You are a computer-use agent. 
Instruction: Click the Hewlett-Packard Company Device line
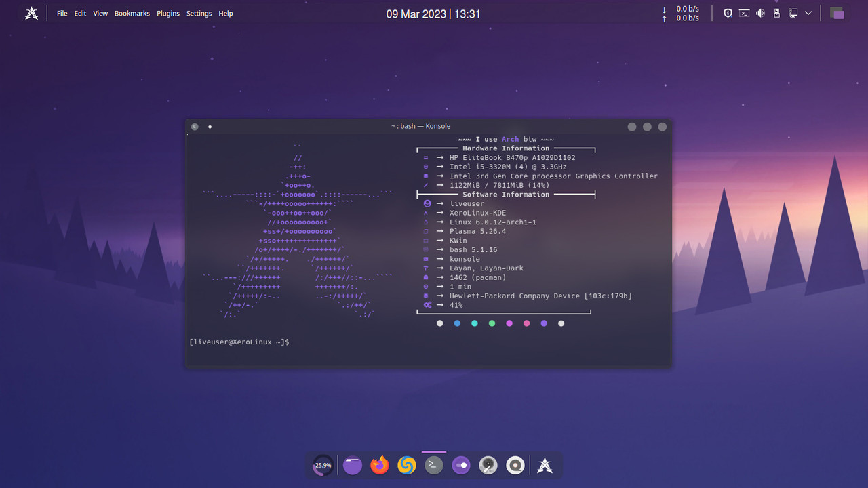(540, 296)
